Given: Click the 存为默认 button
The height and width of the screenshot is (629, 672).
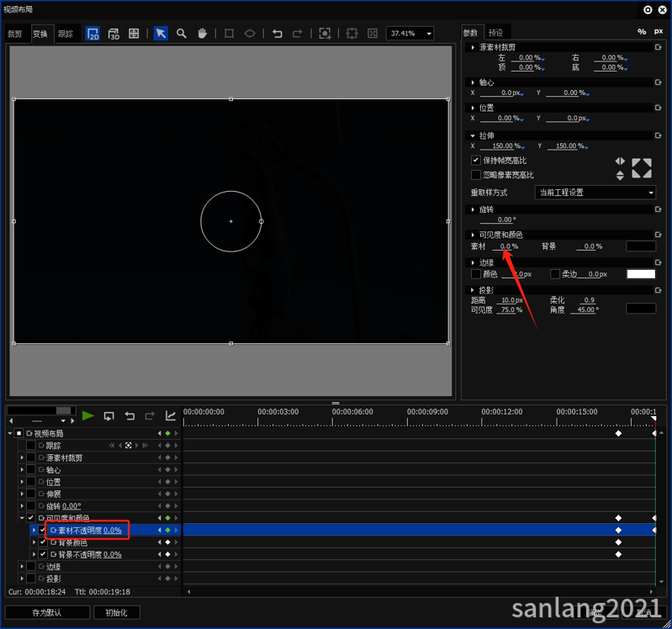Looking at the screenshot, I should coord(47,613).
